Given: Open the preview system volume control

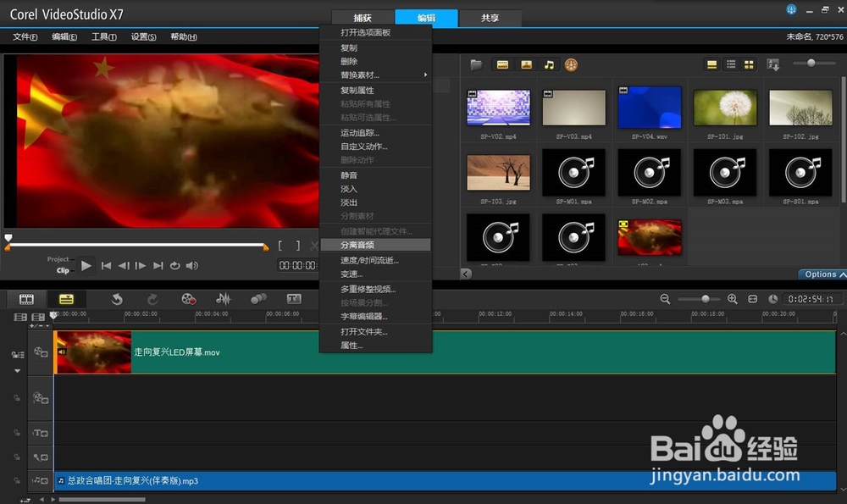Looking at the screenshot, I should (191, 265).
